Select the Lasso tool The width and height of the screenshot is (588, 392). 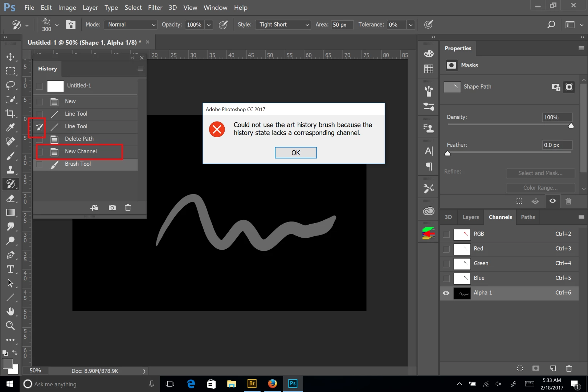(10, 85)
